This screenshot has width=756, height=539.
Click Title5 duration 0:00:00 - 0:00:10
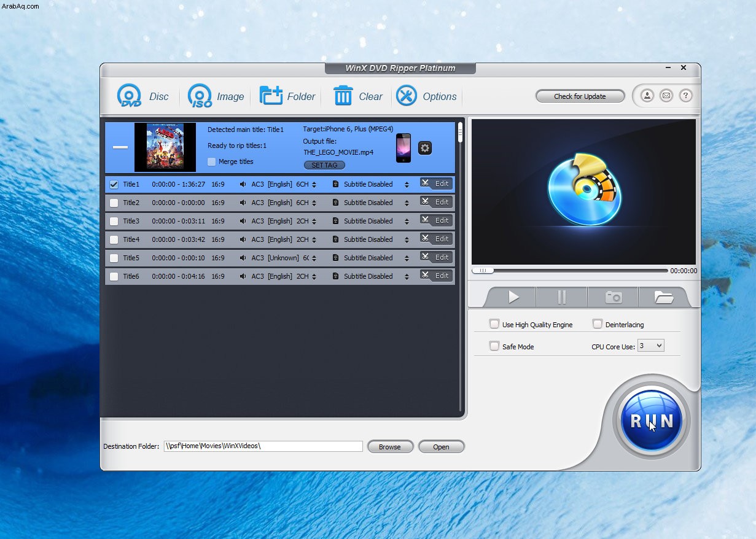tap(178, 258)
